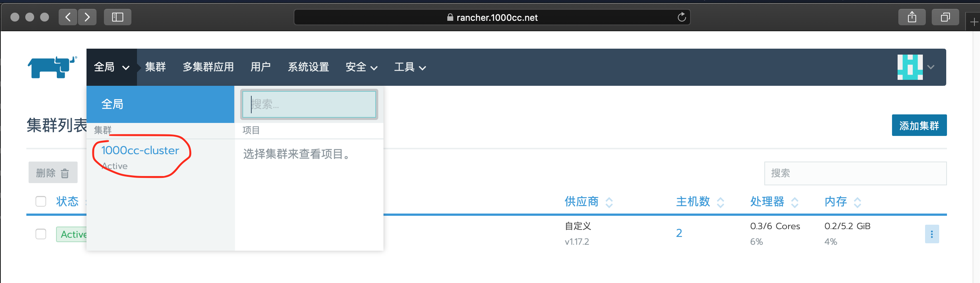Sort by 内存 column
This screenshot has width=980, height=283.
[843, 201]
